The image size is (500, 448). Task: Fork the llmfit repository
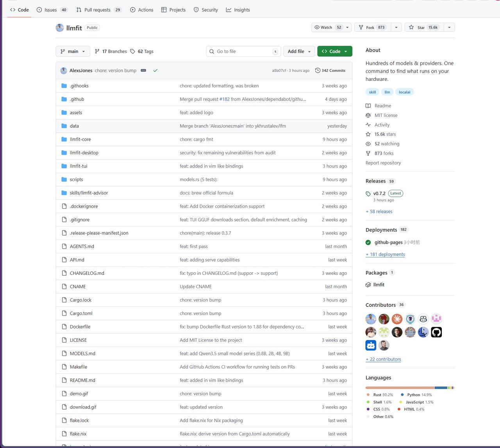(x=373, y=27)
